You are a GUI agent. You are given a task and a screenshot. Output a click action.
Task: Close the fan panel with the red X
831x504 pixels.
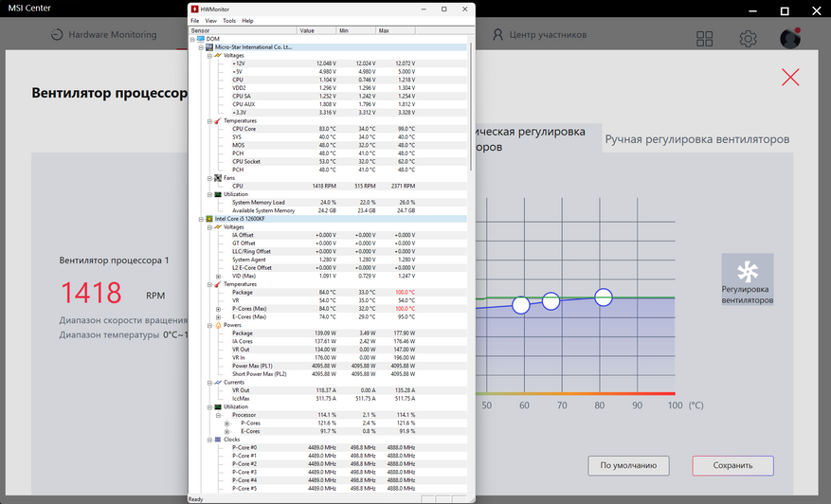pos(790,78)
